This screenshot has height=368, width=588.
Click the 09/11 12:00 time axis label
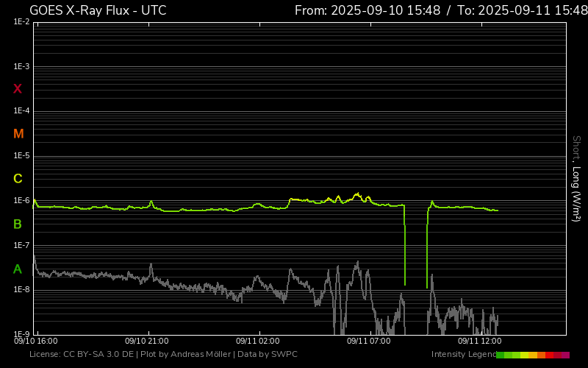coord(479,341)
